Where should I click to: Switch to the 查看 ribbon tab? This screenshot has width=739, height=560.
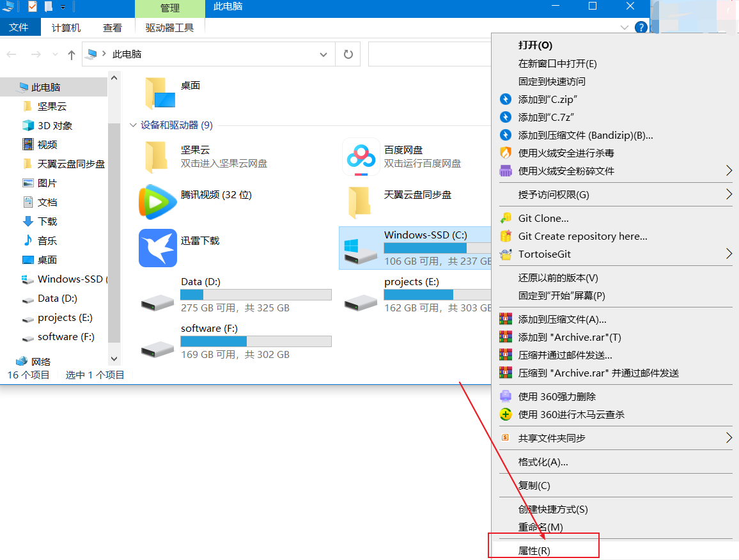112,28
